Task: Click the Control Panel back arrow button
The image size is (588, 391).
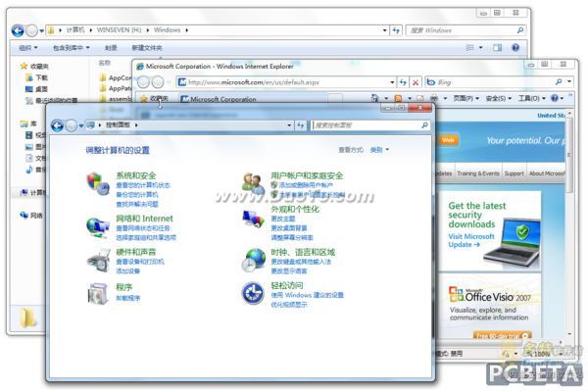Action: point(58,125)
